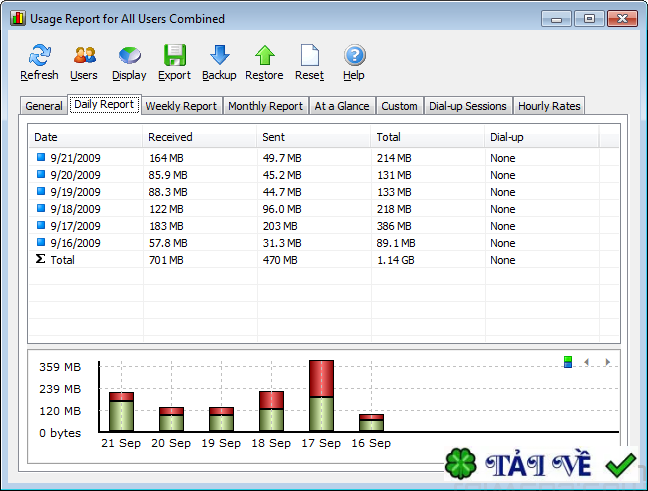
Task: Click the Restore up-arrow icon
Action: [264, 56]
